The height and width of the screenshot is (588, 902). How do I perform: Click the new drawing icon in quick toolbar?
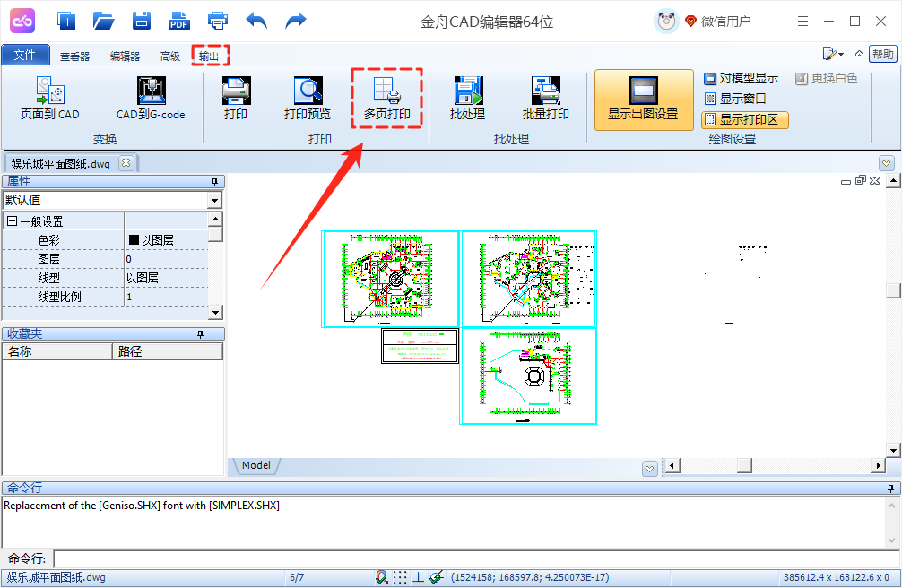point(66,22)
